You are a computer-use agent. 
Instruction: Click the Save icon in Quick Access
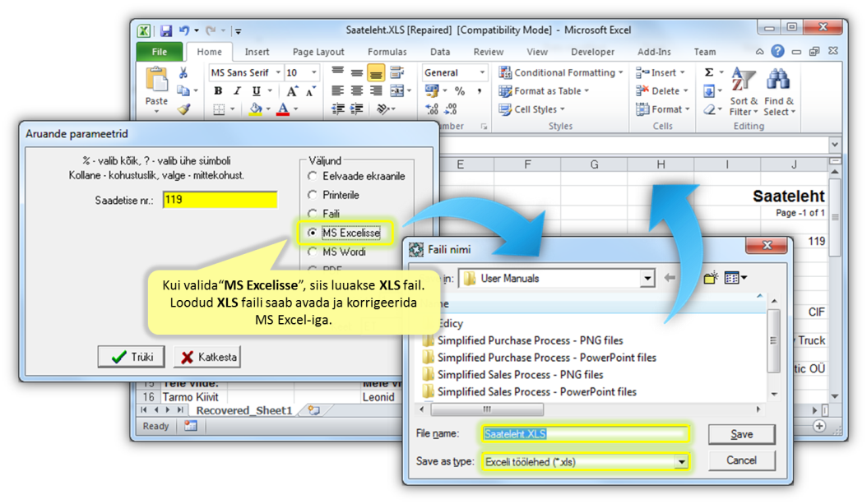[166, 31]
